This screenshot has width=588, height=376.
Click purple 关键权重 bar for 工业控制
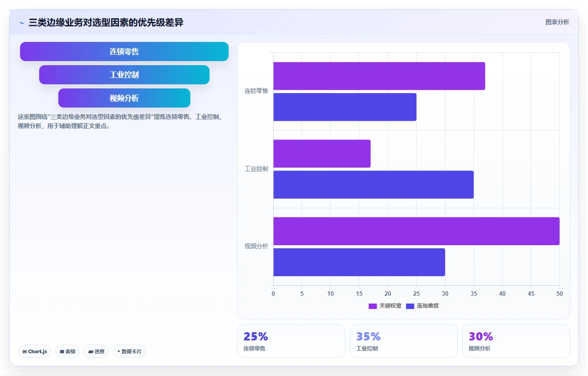click(322, 154)
